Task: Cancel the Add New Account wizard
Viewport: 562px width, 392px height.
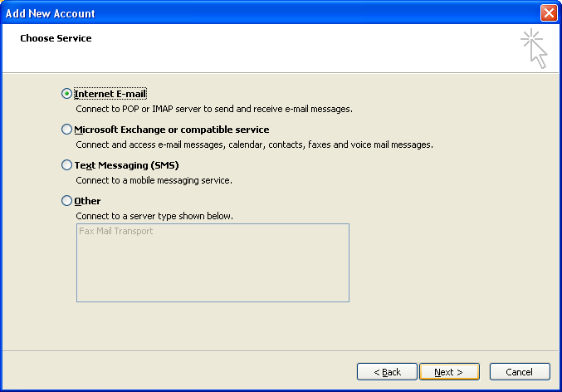Action: [x=520, y=372]
